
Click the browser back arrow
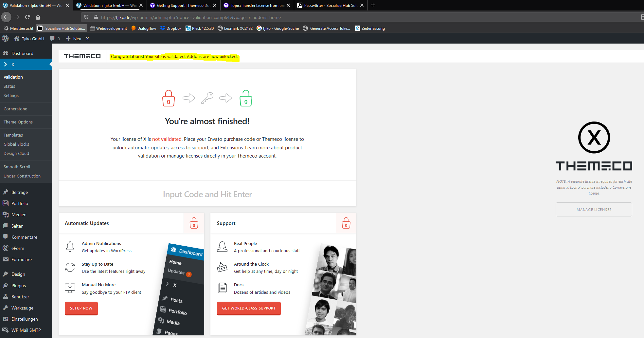[x=6, y=17]
